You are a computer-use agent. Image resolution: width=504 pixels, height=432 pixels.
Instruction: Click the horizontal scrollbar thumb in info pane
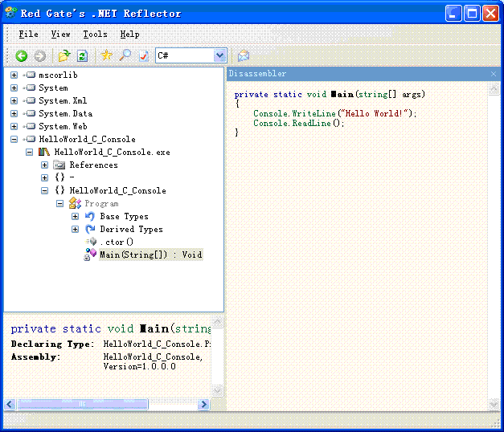coord(83,404)
